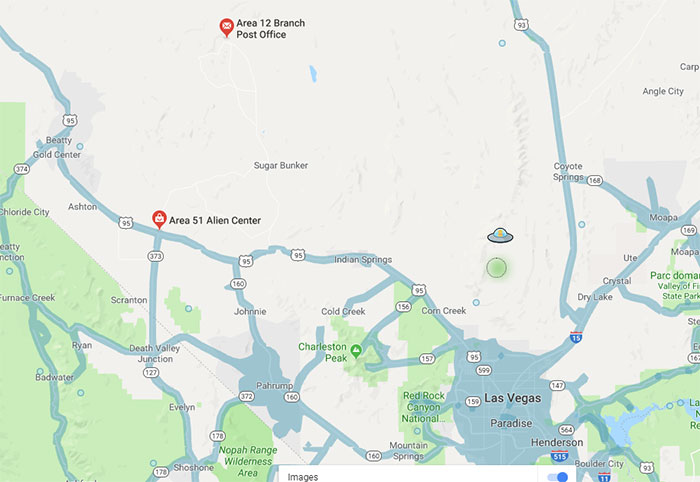Click the small blue lake on map
The height and width of the screenshot is (482, 700).
point(313,74)
